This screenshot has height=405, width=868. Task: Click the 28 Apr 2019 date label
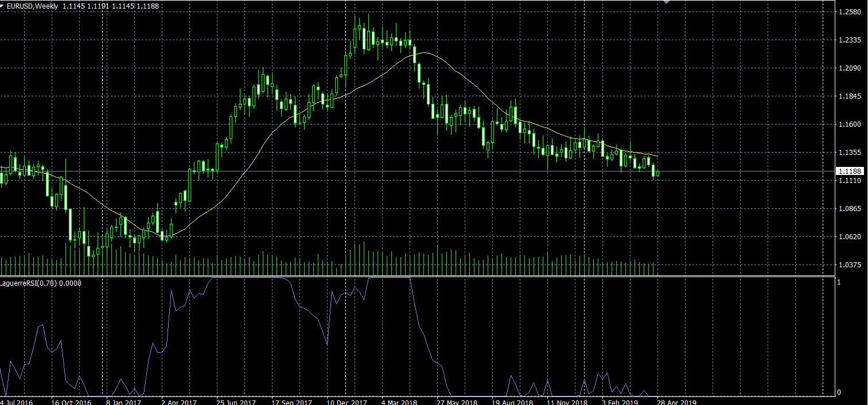point(677,402)
